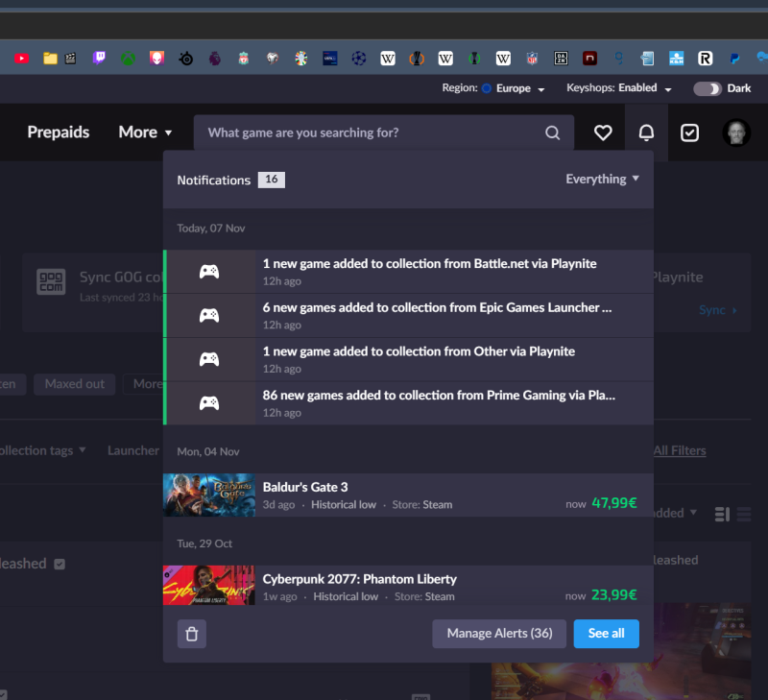Expand the More menu

point(145,133)
